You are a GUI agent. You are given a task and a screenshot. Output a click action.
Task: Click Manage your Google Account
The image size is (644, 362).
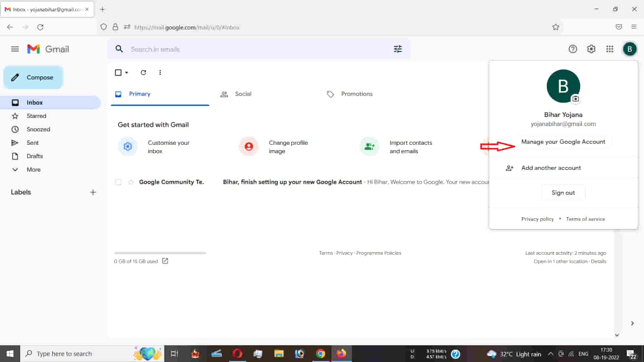tap(563, 142)
